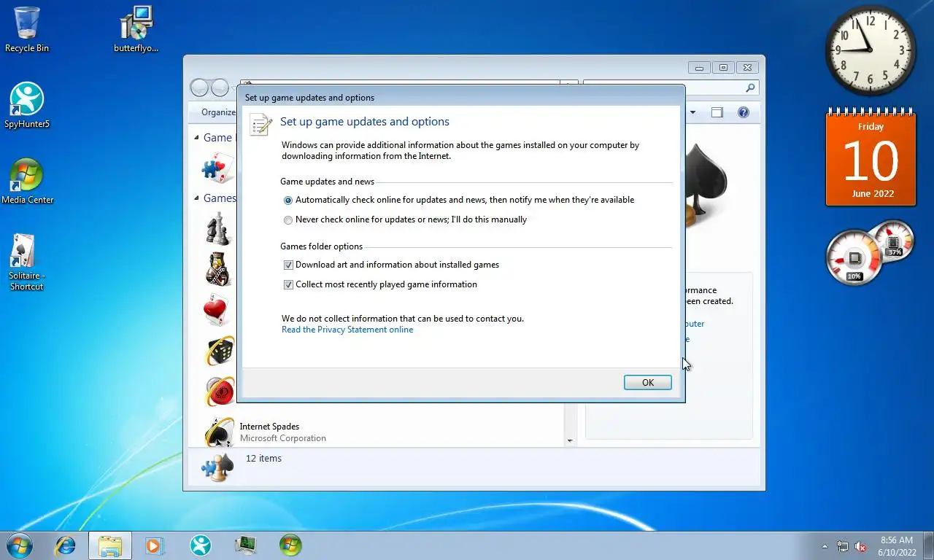Launch Internet Explorer from the taskbar
This screenshot has width=934, height=560.
point(66,545)
